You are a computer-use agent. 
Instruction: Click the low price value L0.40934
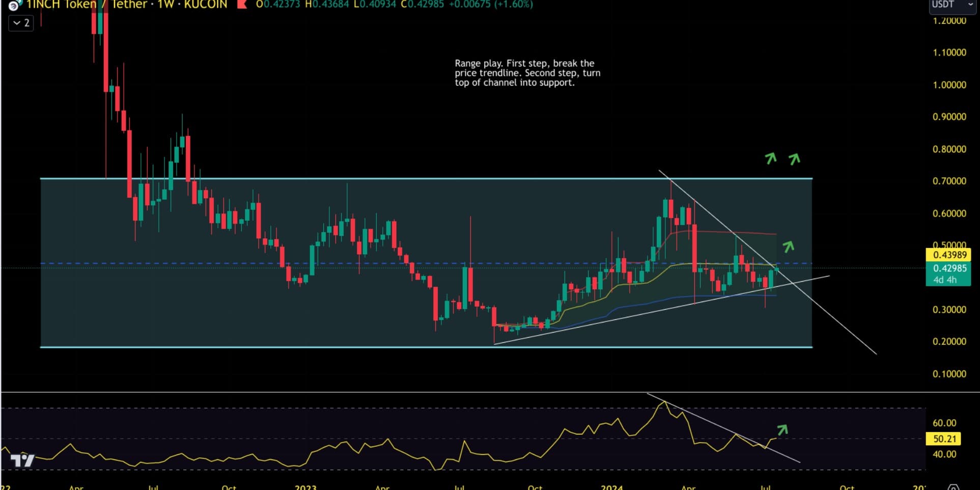coord(375,5)
